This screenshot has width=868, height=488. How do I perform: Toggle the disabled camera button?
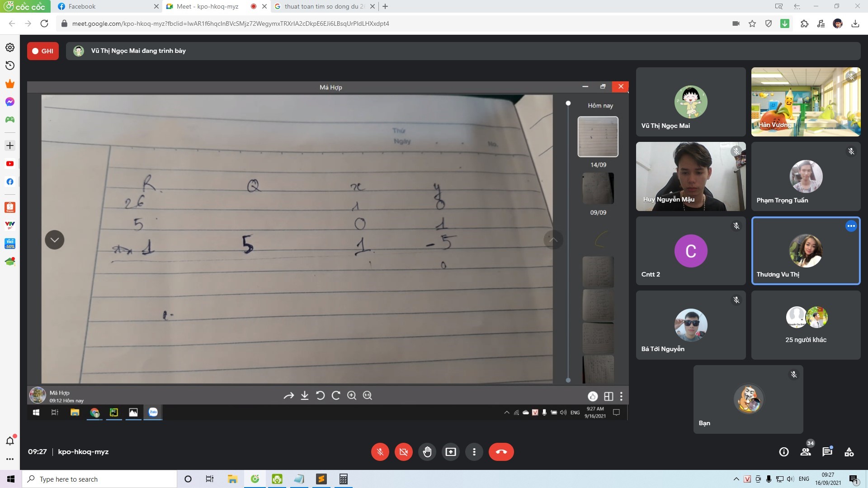click(x=404, y=452)
